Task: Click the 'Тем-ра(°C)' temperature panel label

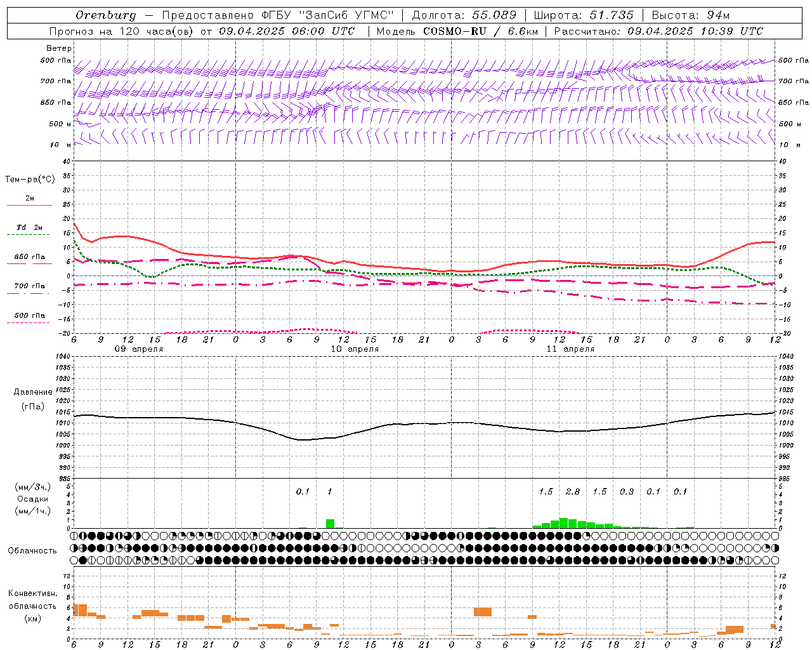Action: 30,180
